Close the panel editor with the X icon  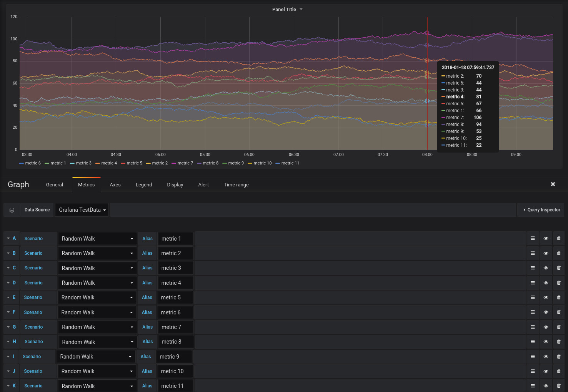(553, 184)
